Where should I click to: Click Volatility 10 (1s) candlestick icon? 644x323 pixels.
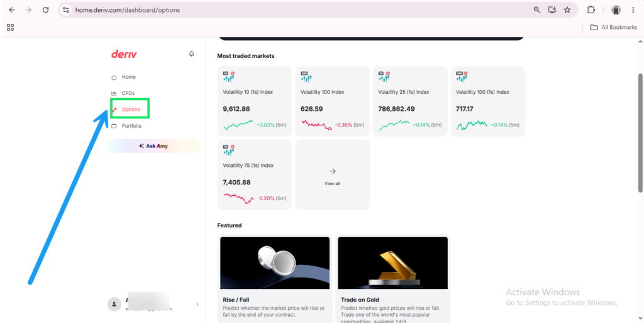click(228, 77)
